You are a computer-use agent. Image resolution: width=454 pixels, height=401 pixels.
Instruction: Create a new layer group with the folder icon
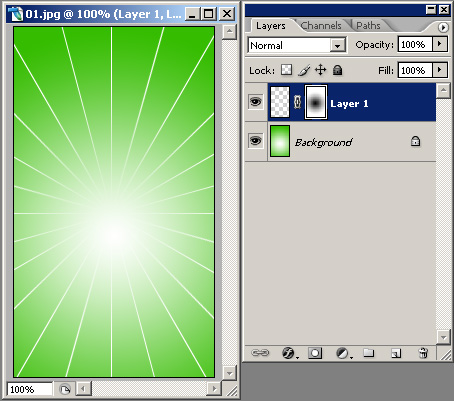pyautogui.click(x=369, y=353)
